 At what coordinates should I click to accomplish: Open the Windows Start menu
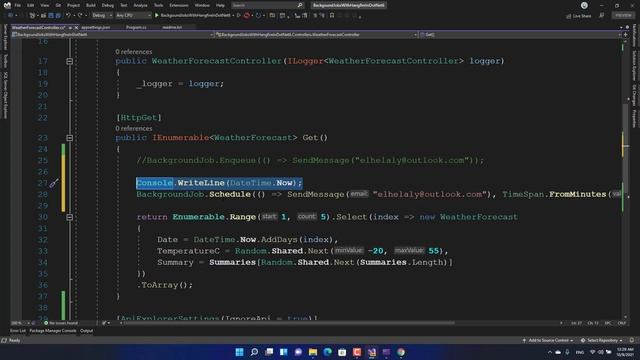pyautogui.click(x=240, y=352)
